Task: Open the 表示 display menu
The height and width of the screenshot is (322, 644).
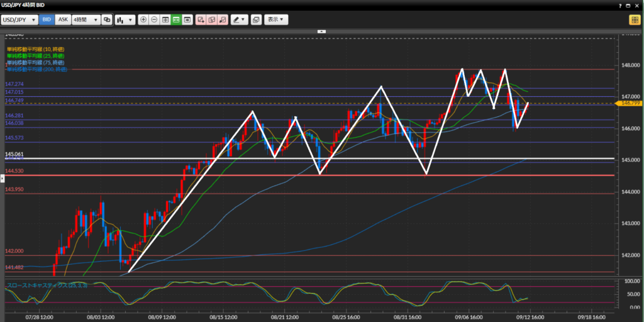Action: tap(276, 19)
